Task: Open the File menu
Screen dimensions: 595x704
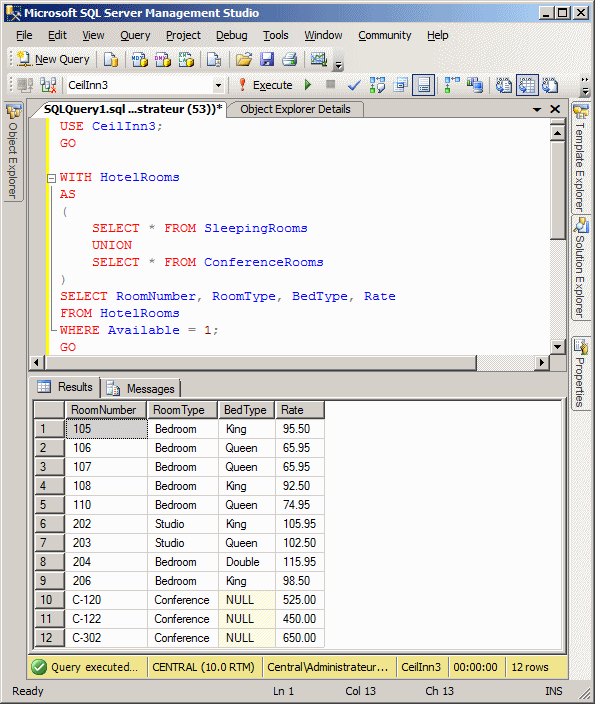Action: pyautogui.click(x=24, y=35)
